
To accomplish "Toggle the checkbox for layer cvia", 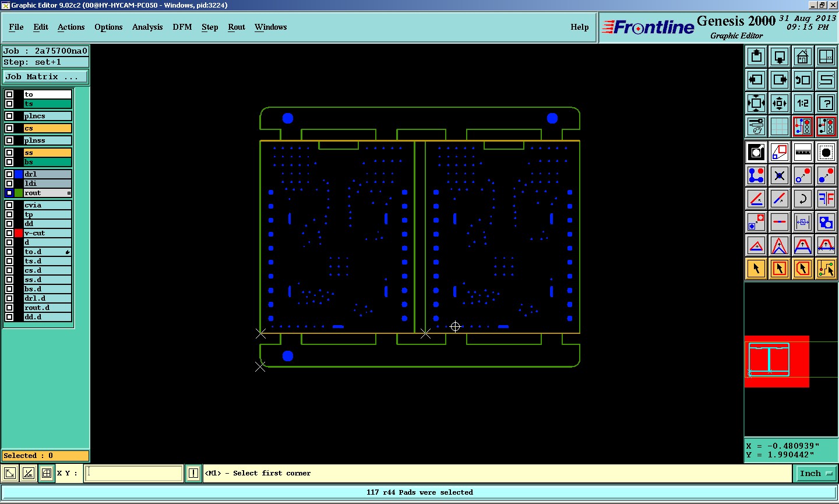I will (9, 205).
